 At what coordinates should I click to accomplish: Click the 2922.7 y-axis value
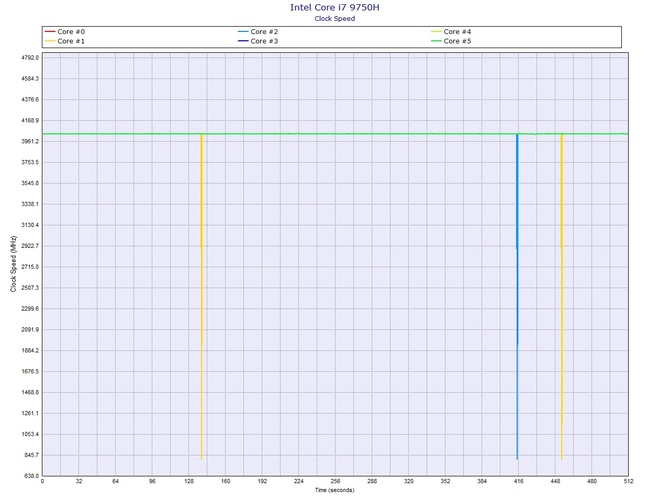pos(30,246)
